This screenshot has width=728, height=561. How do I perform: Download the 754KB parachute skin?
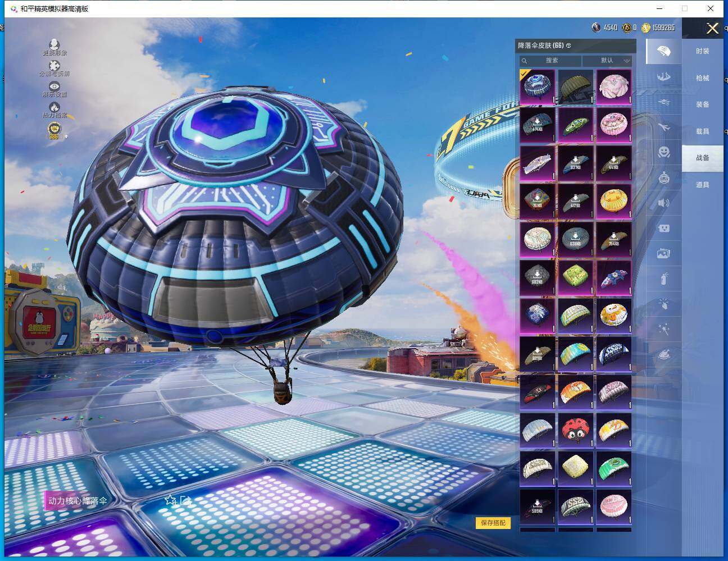coord(614,239)
